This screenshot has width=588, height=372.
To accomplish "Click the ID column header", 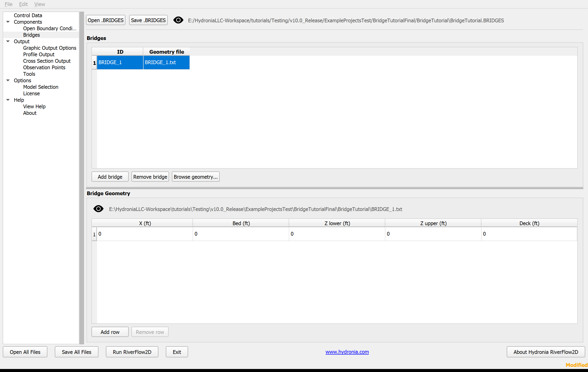I will 120,52.
